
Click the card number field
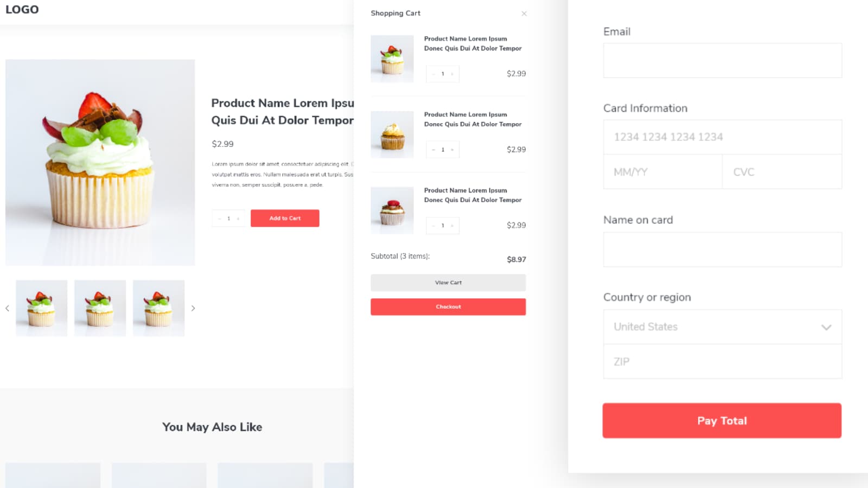pos(722,137)
